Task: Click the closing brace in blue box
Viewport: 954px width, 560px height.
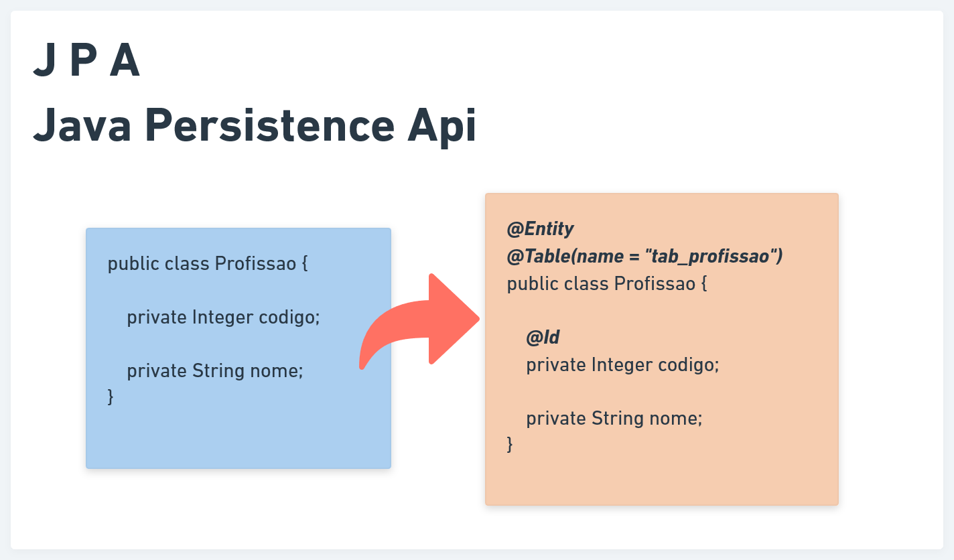Action: click(x=111, y=397)
